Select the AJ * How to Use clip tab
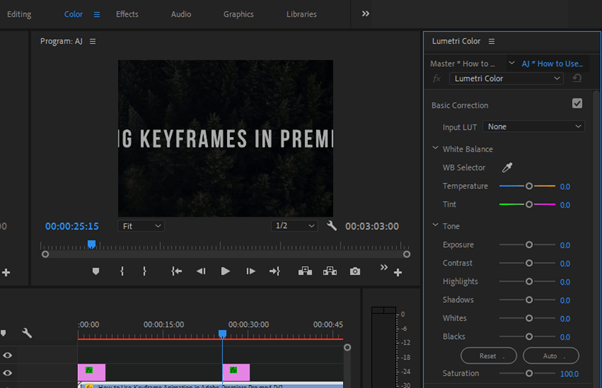Screen dimensions: 602x388 552,64
